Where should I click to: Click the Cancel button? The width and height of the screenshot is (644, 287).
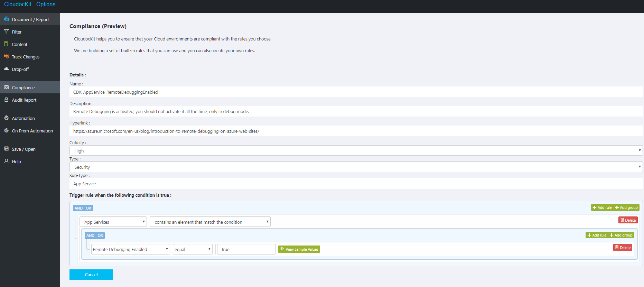(x=91, y=275)
